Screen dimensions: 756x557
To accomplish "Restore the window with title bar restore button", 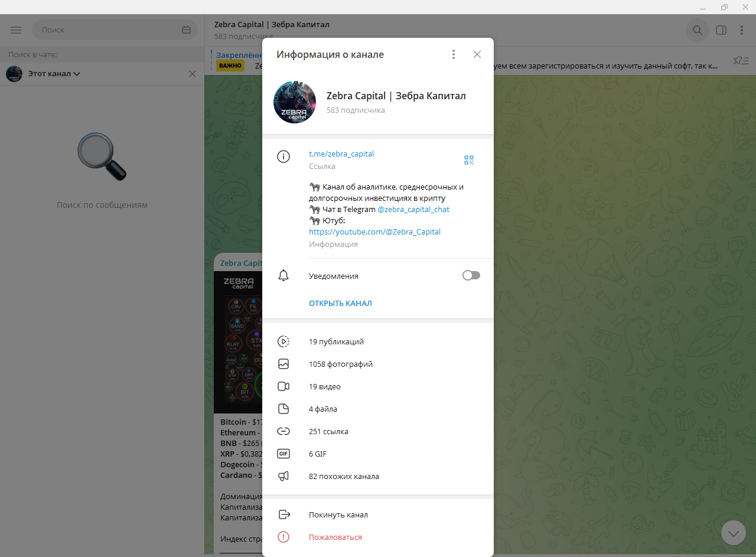I will [x=724, y=7].
